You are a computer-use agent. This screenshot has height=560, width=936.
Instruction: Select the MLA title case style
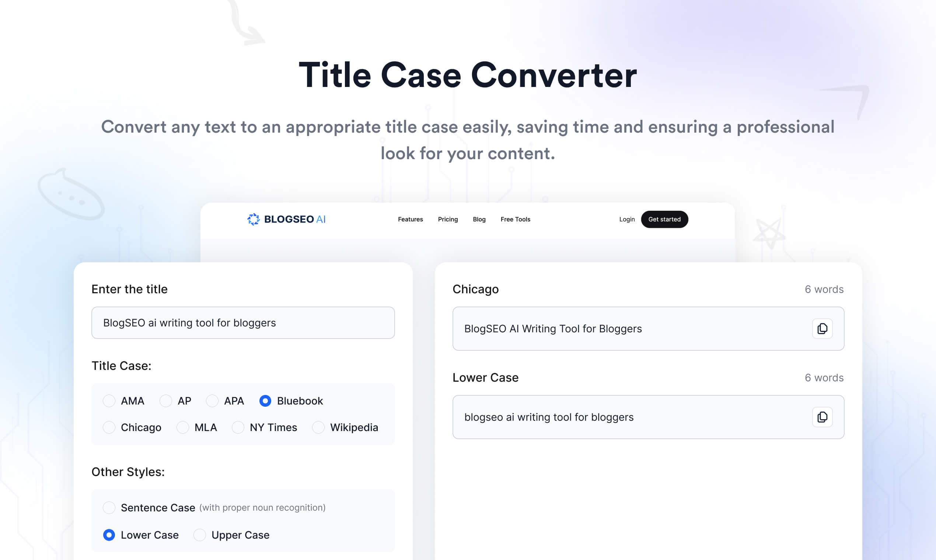[x=183, y=427]
